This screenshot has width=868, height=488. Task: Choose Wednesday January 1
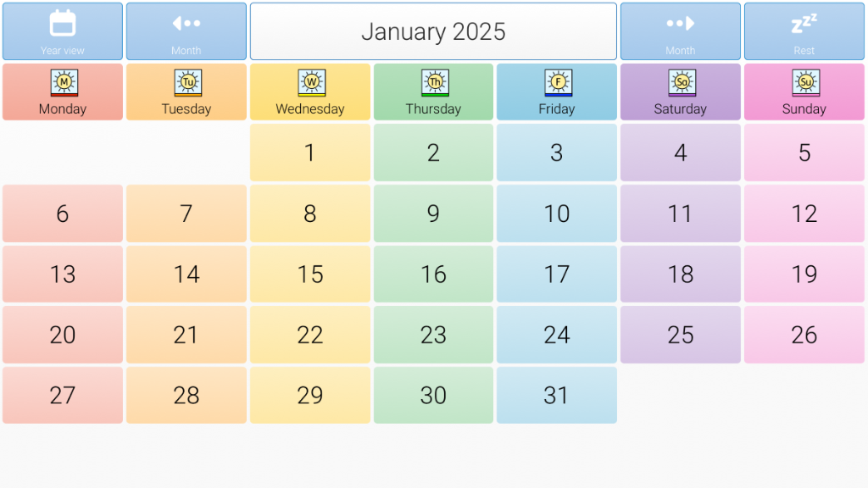coord(310,152)
